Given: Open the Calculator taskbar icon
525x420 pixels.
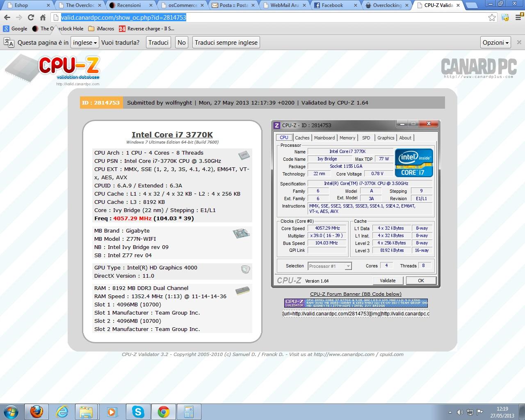Looking at the screenshot, I should [189, 411].
